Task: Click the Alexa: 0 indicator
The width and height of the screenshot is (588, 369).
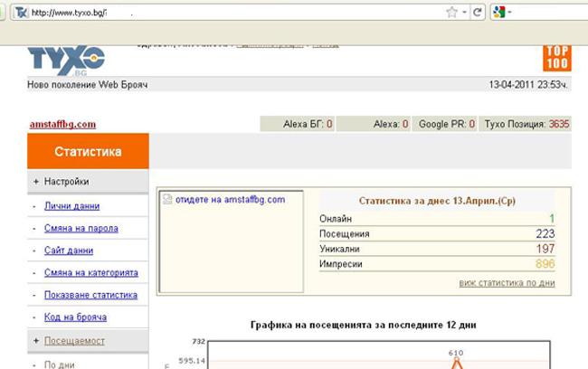Action: click(x=374, y=124)
